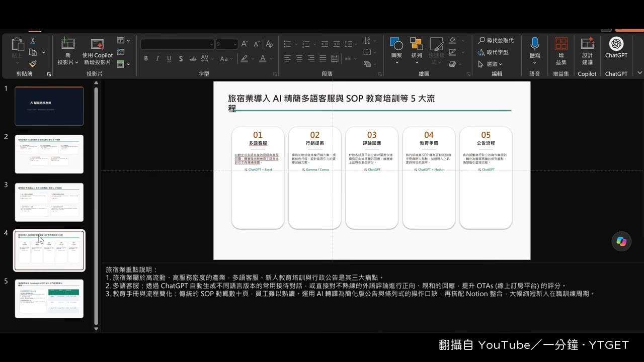Open the Shapes (圖案) gallery

(396, 50)
